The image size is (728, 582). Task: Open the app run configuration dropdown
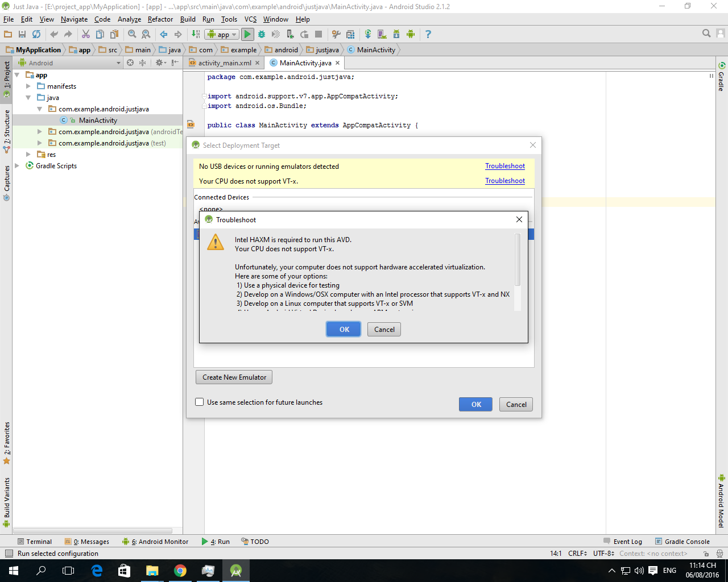[222, 34]
